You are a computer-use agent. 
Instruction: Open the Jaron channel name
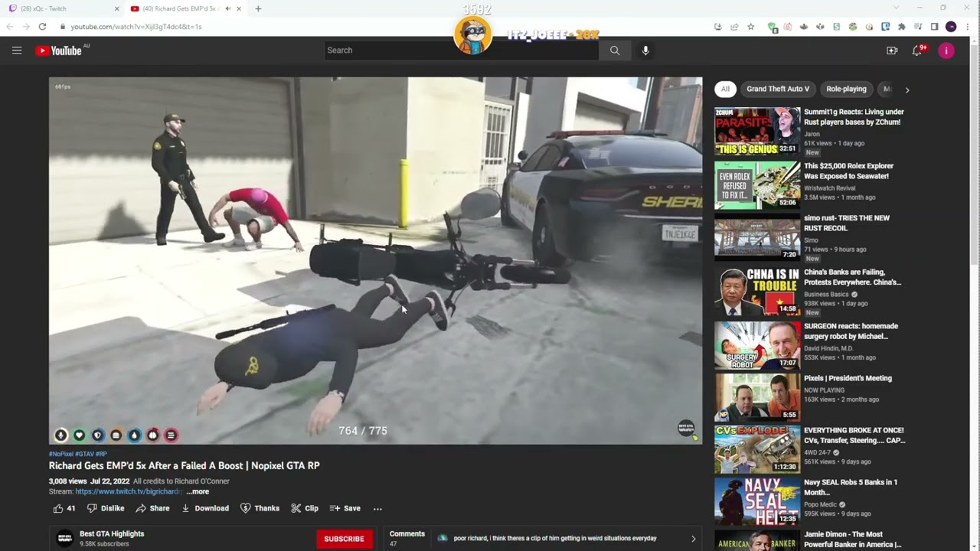point(812,134)
